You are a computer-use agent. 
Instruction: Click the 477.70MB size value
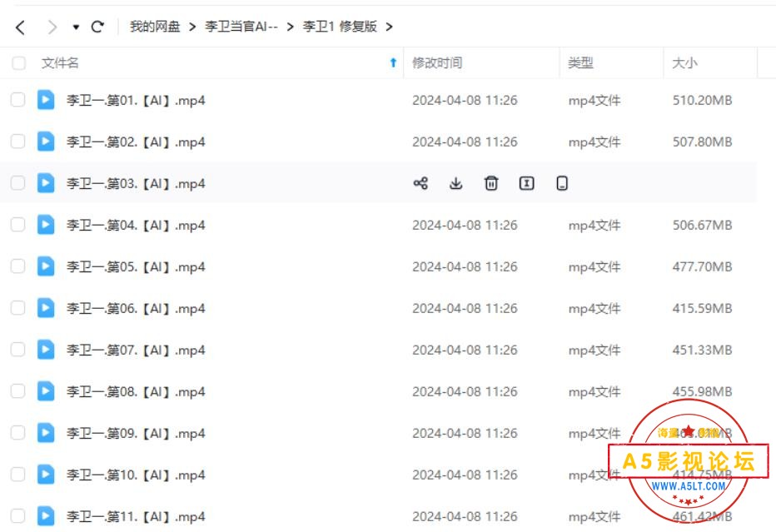(702, 266)
